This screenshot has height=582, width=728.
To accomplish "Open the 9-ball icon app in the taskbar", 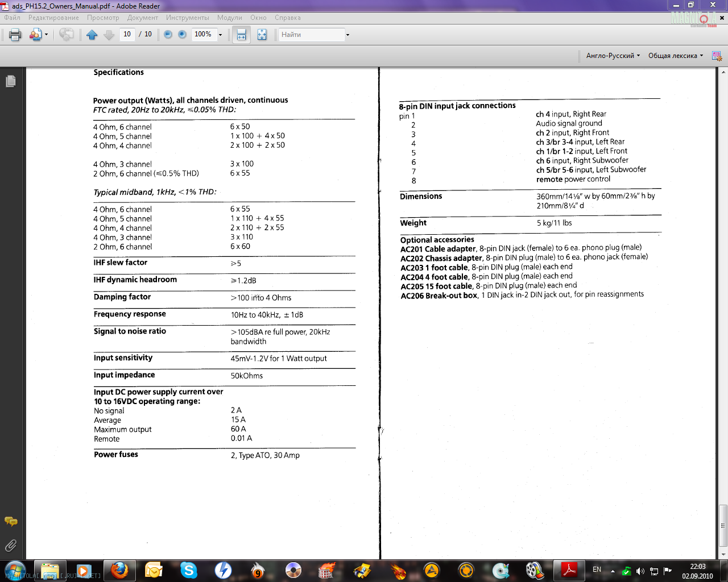I will click(258, 570).
